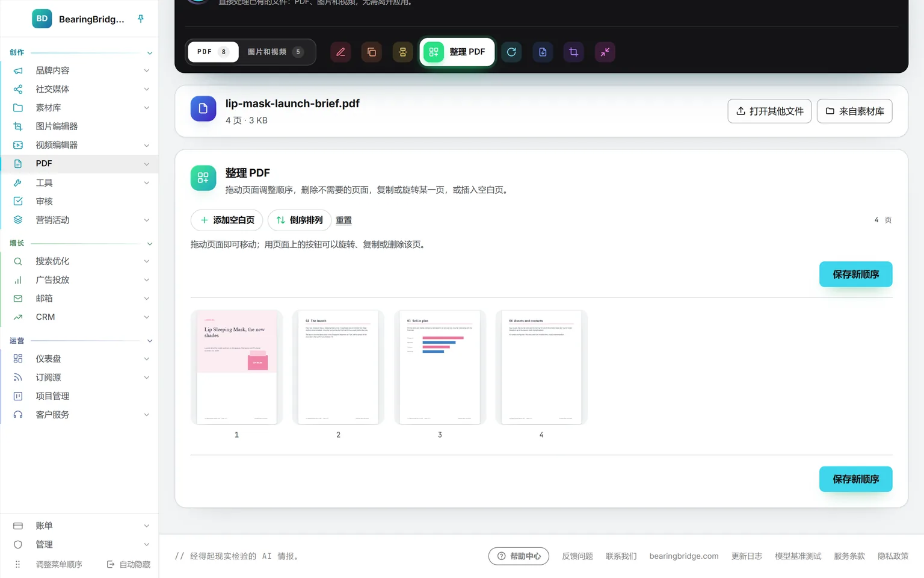The image size is (924, 578).
Task: Open the 帮助中心 button in footer
Action: pyautogui.click(x=519, y=556)
